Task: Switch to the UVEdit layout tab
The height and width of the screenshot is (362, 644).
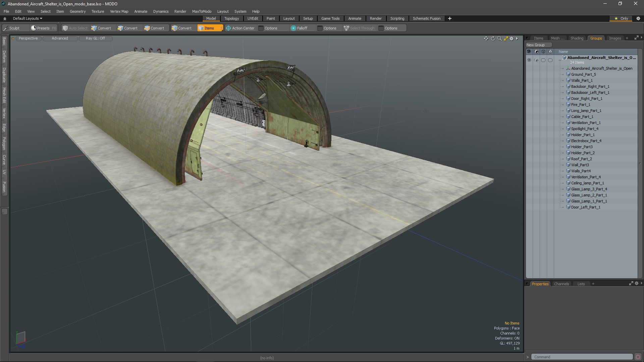Action: (x=253, y=18)
